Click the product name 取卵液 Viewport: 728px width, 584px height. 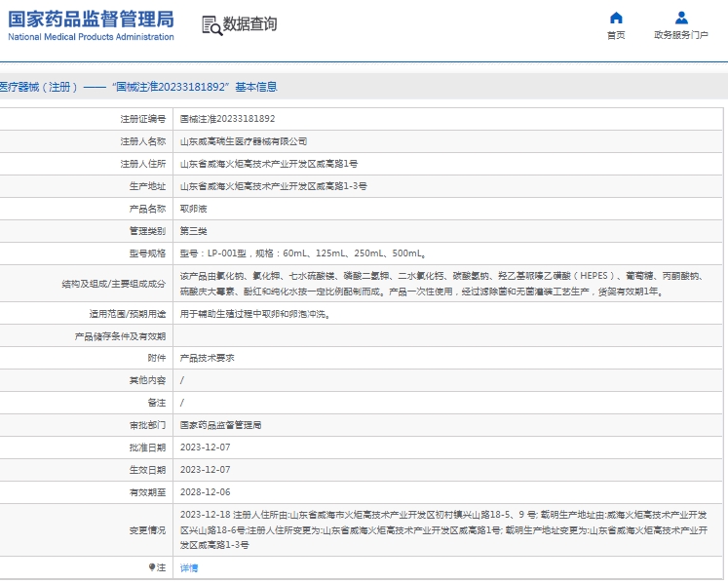coord(194,209)
